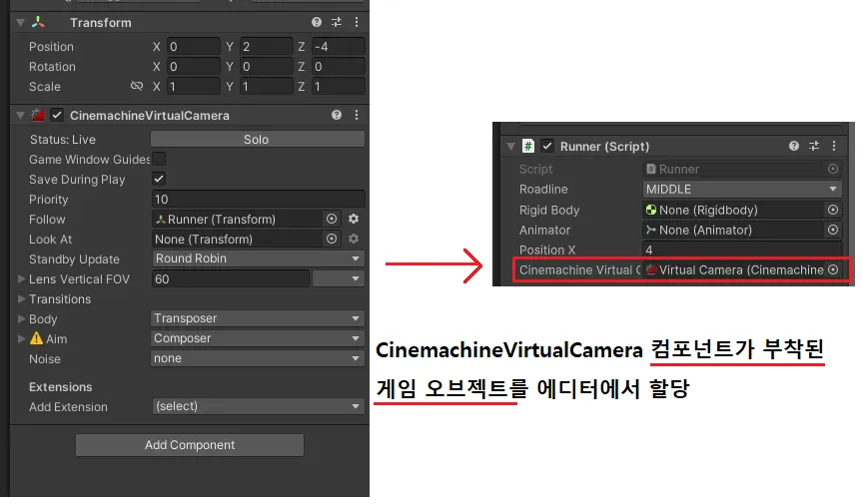The width and height of the screenshot is (863, 504).
Task: Open object picker for Rigid Body field
Action: tap(833, 210)
